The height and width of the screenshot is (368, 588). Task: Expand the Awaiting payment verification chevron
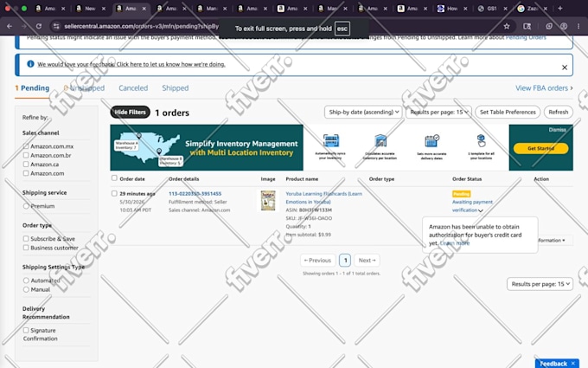pyautogui.click(x=481, y=210)
